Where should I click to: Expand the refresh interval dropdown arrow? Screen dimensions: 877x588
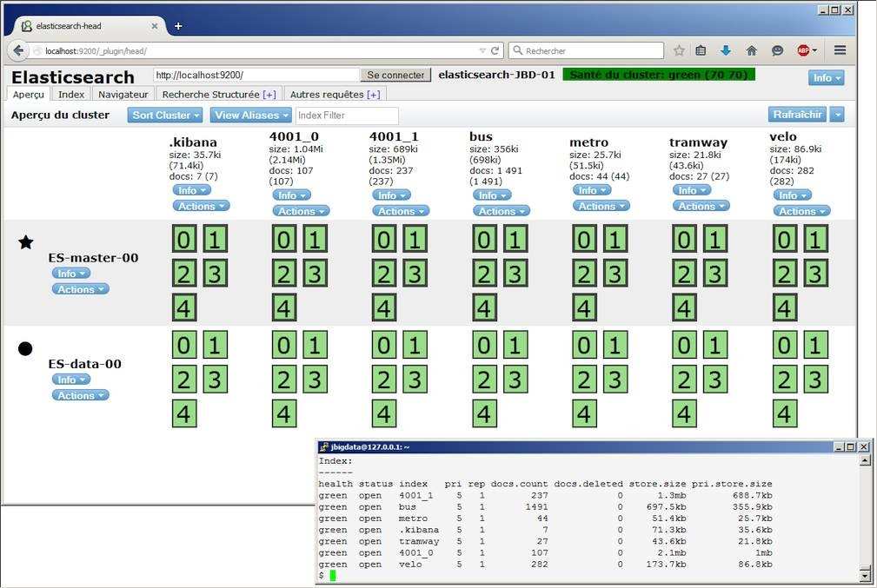tap(836, 115)
